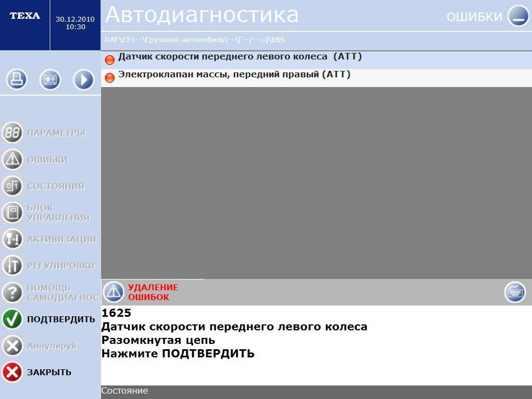Minimize the ОШИБКИ window with minus button

[517, 16]
